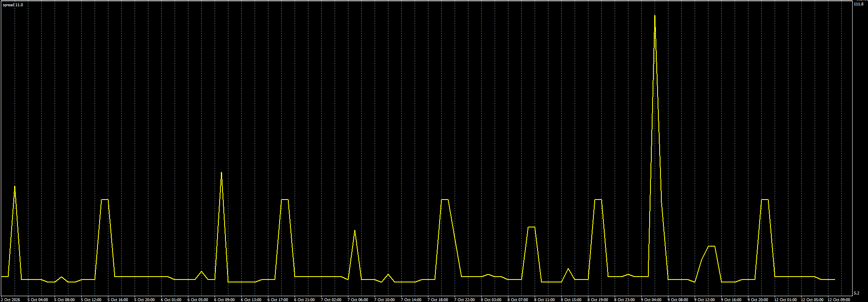This screenshot has width=868, height=302.
Task: Click the "12 Oct 05:00" time label
Action: pyautogui.click(x=812, y=300)
